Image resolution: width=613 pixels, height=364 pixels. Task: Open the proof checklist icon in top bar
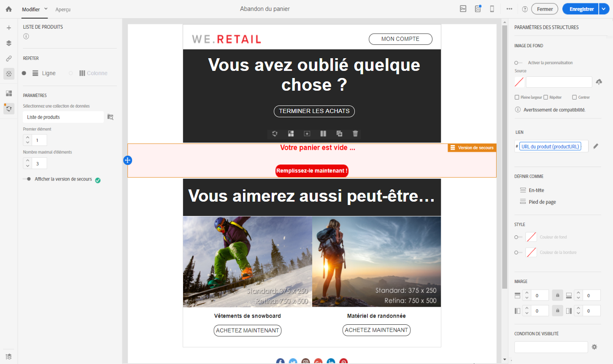(x=478, y=9)
